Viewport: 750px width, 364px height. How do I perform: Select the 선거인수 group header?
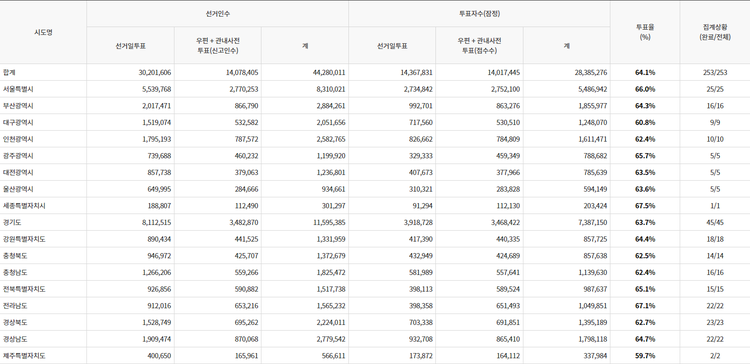coord(217,14)
